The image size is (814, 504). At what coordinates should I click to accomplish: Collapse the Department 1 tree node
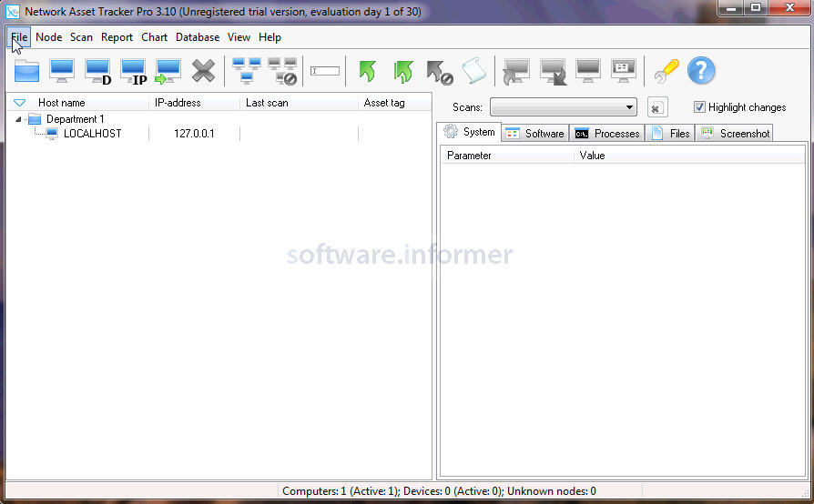coord(18,119)
